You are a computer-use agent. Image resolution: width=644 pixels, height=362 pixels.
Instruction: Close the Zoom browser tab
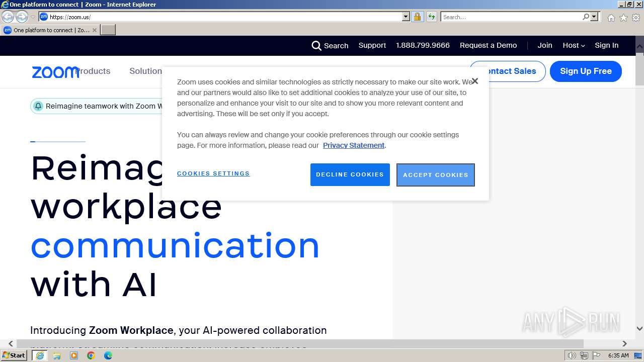95,30
